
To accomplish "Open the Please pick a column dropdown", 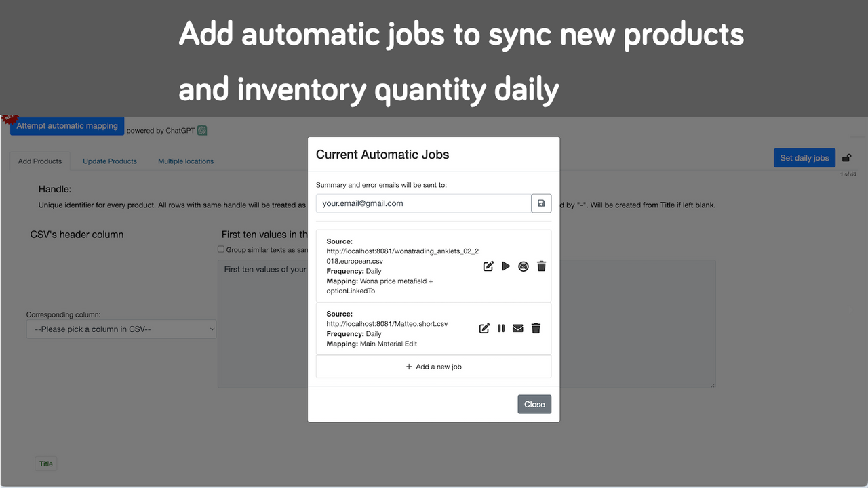I will point(121,329).
